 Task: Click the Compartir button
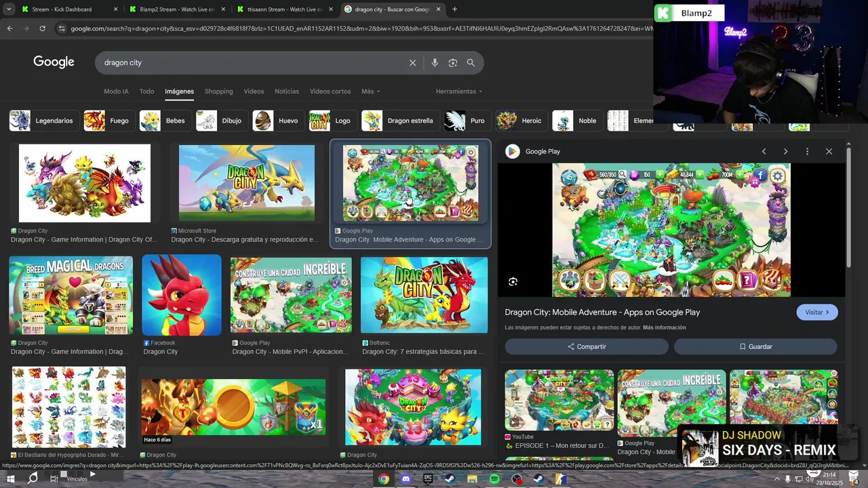tap(587, 346)
